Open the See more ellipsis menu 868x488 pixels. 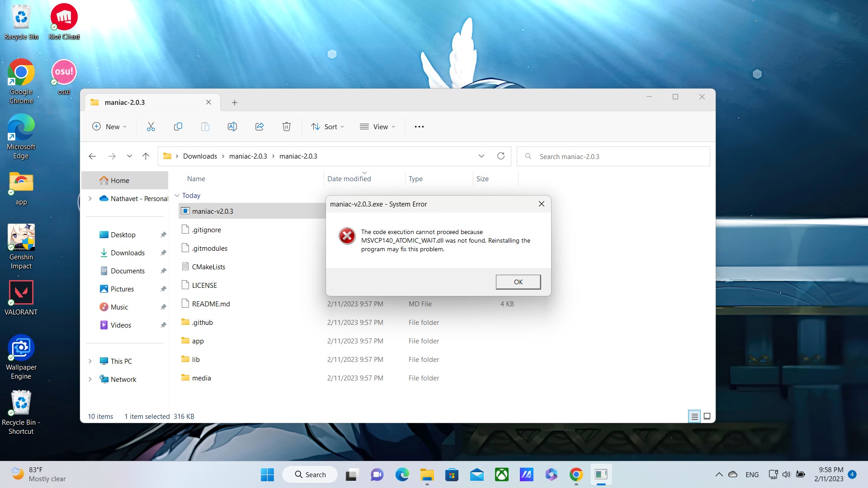point(419,127)
